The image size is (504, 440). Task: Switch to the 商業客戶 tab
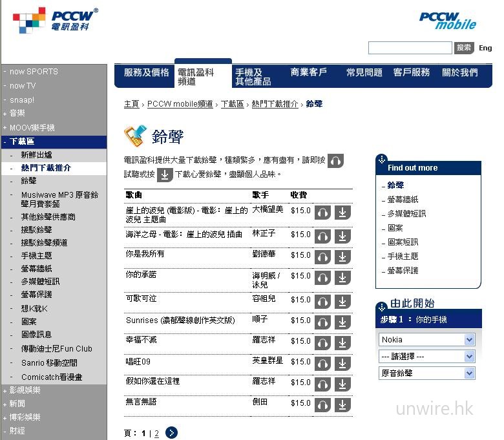click(309, 72)
